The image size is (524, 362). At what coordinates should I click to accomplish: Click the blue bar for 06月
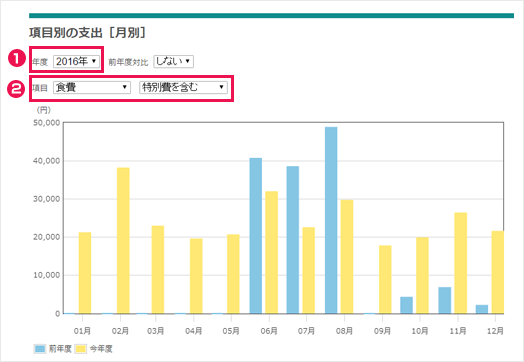pyautogui.click(x=256, y=236)
